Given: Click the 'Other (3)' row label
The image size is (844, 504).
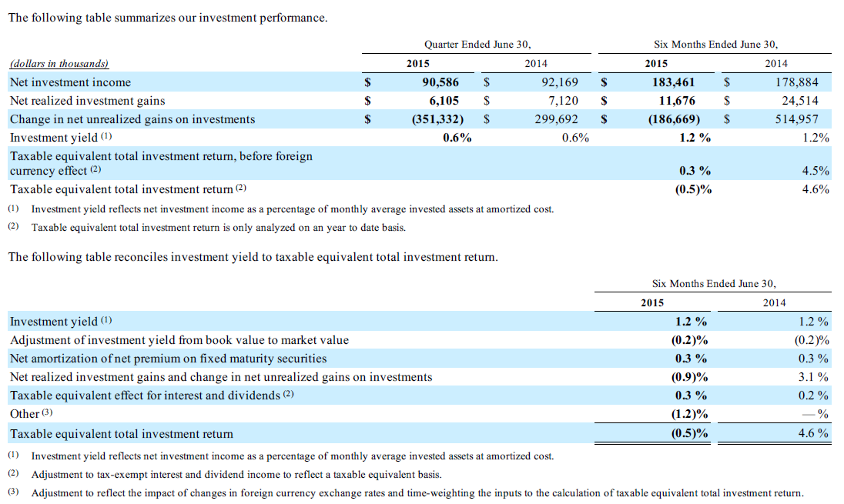Looking at the screenshot, I should tap(32, 414).
